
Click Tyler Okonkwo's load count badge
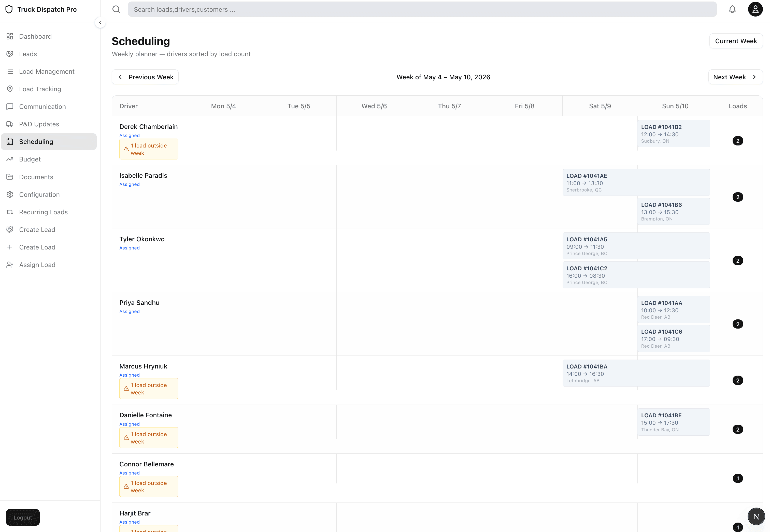[x=738, y=261]
